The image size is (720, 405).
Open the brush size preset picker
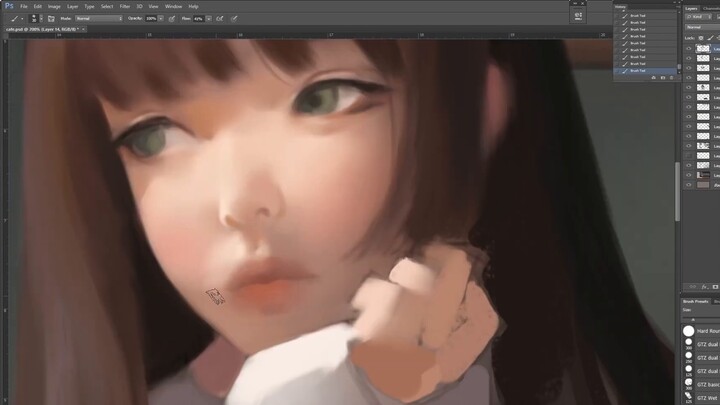[34, 18]
